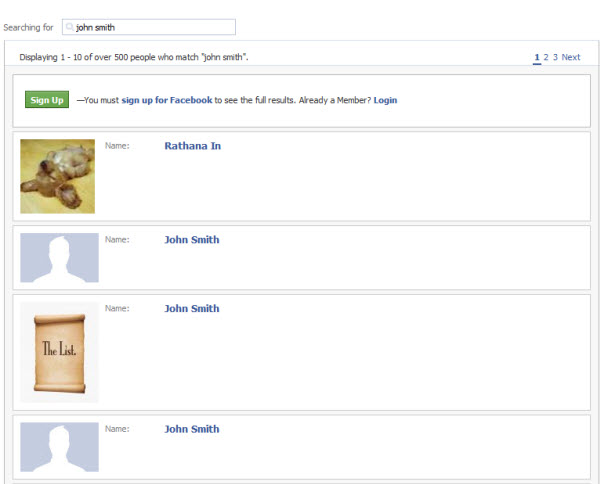Image resolution: width=600 pixels, height=484 pixels.
Task: Click first John Smith silhouette avatar
Action: 59,258
